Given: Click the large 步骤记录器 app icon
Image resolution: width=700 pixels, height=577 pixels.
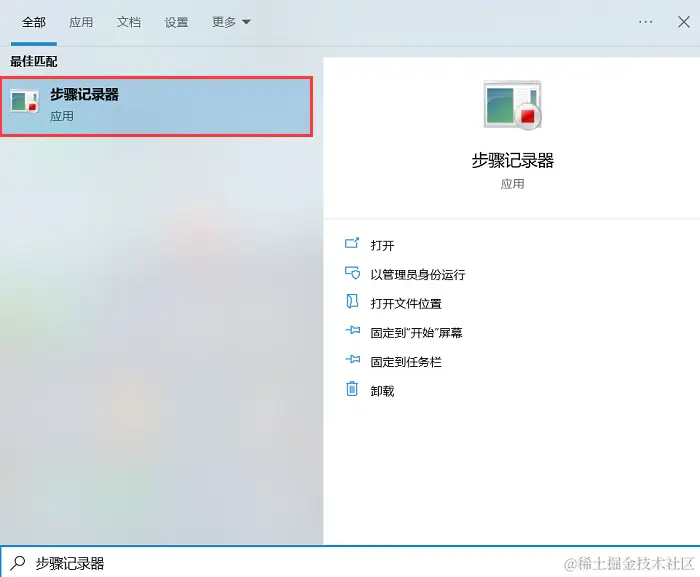Looking at the screenshot, I should pyautogui.click(x=512, y=105).
